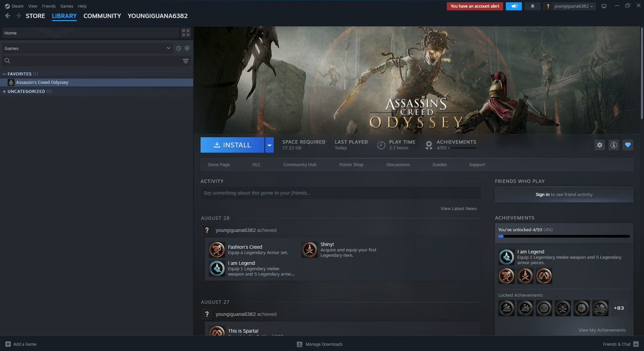Click the Friends & Chat icon
644x351 pixels.
click(x=635, y=344)
